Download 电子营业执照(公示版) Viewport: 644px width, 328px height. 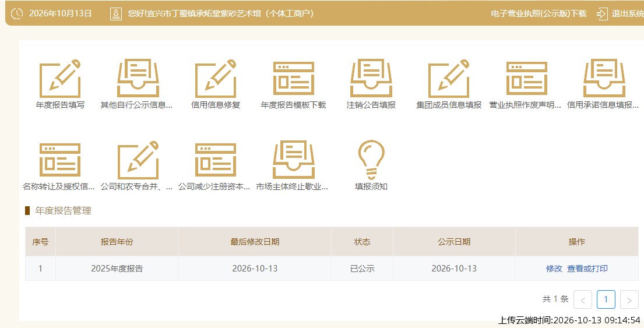pos(539,13)
